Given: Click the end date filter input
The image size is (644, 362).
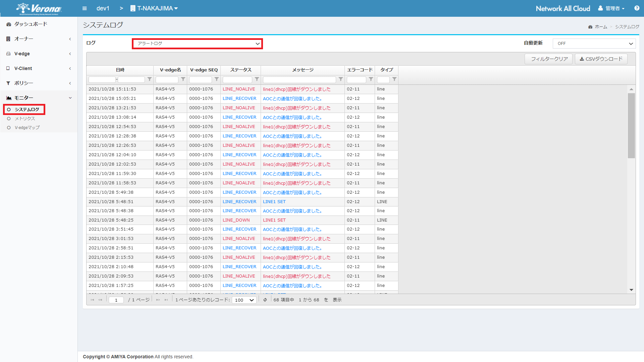Looking at the screenshot, I should click(131, 80).
